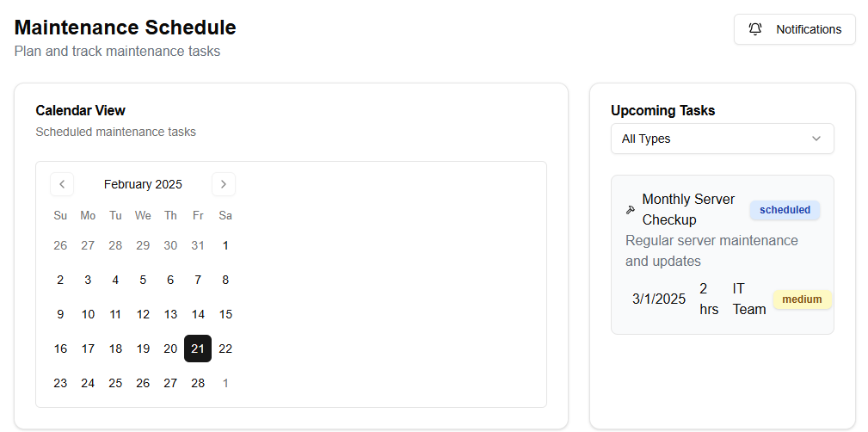Select January 31 from the previous month

[198, 245]
